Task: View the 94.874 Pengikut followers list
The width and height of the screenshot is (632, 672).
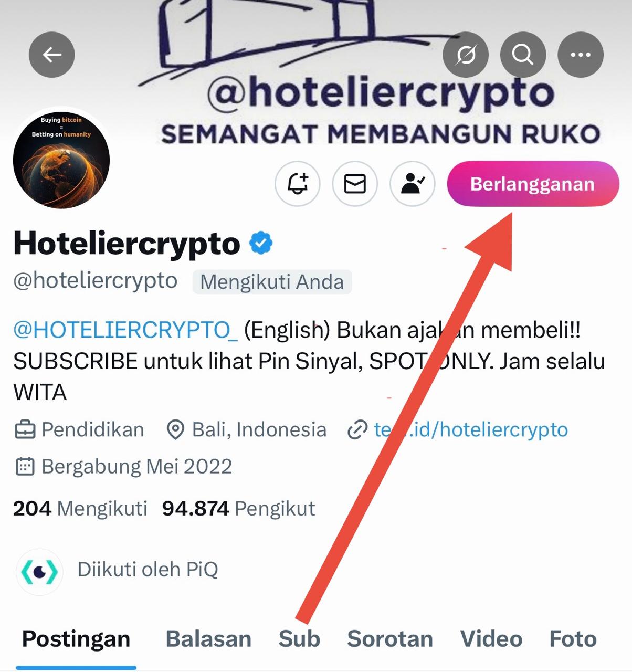Action: coord(238,508)
